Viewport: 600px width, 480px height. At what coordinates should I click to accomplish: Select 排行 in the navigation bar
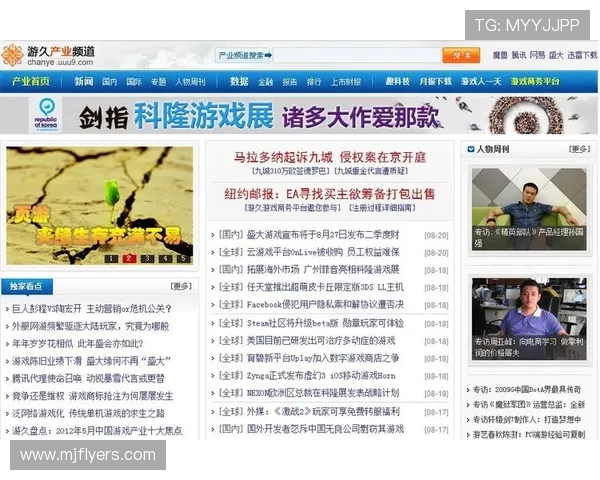(x=314, y=82)
